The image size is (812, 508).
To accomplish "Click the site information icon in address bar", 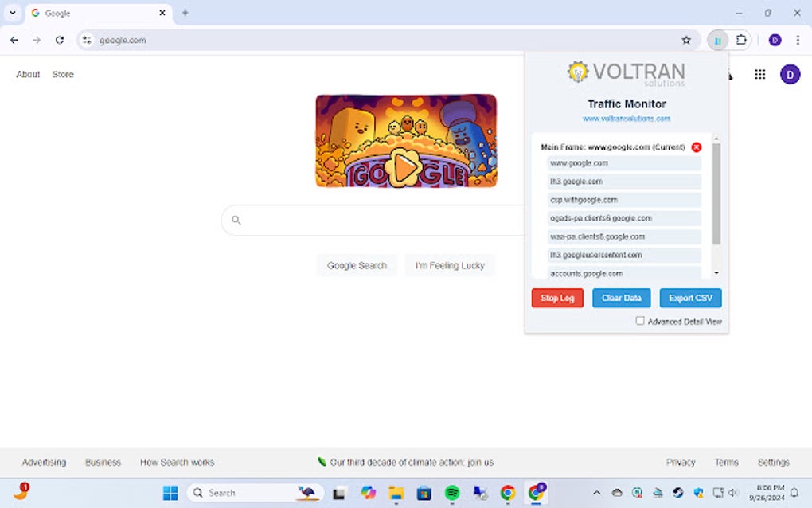I will pos(86,40).
